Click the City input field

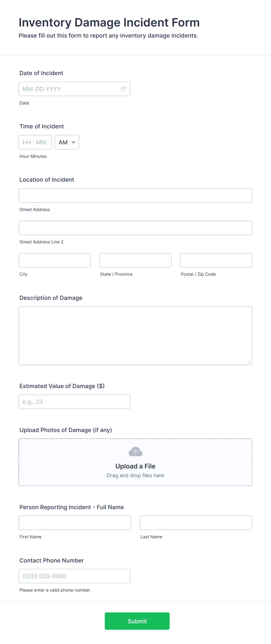[54, 260]
